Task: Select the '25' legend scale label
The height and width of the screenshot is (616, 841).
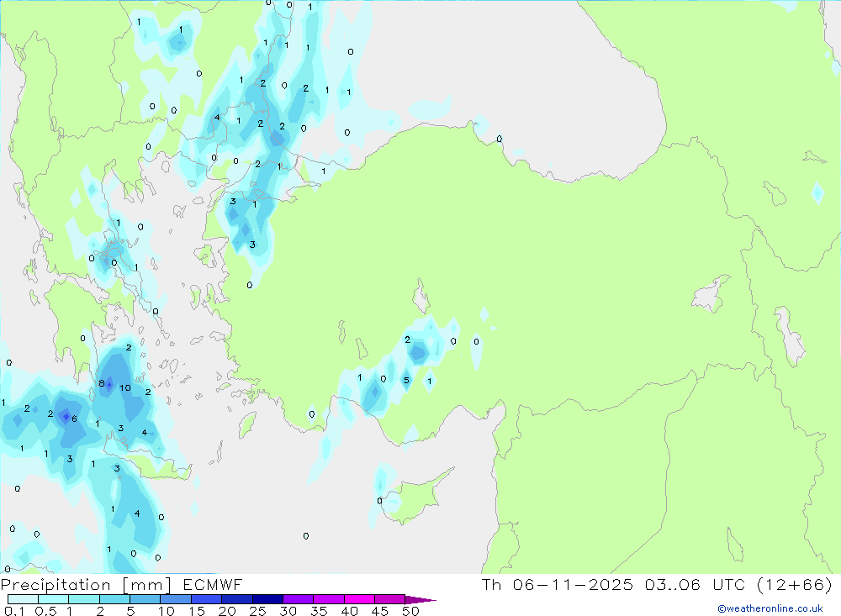Action: [258, 611]
